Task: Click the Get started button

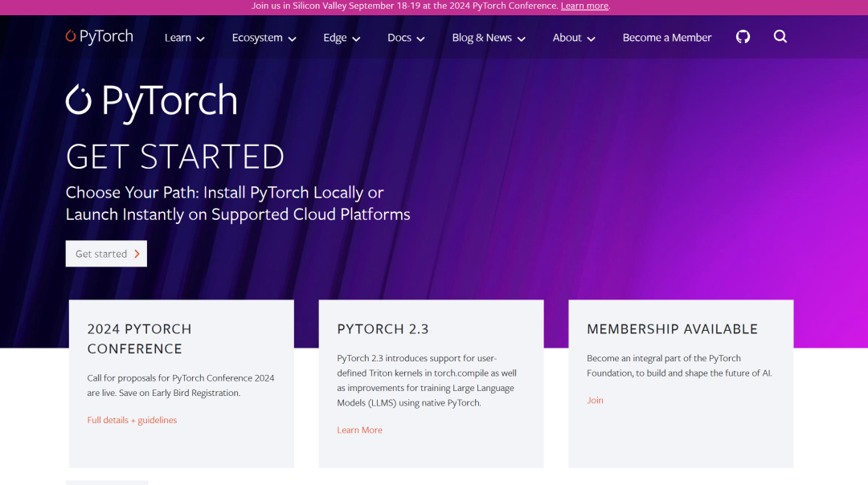Action: click(106, 253)
